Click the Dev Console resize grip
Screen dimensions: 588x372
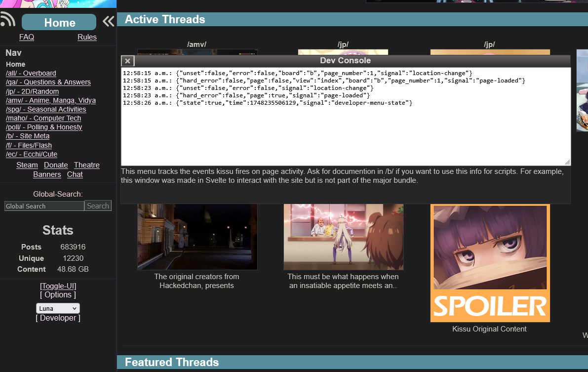pos(567,162)
